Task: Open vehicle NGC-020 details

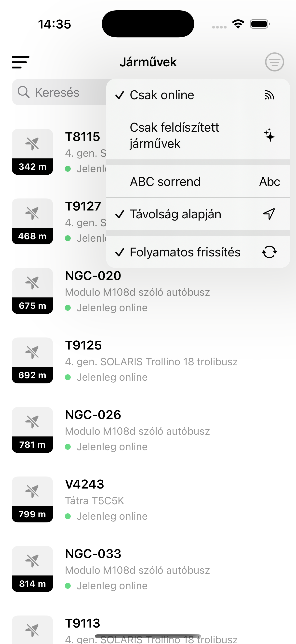Action: pyautogui.click(x=137, y=291)
